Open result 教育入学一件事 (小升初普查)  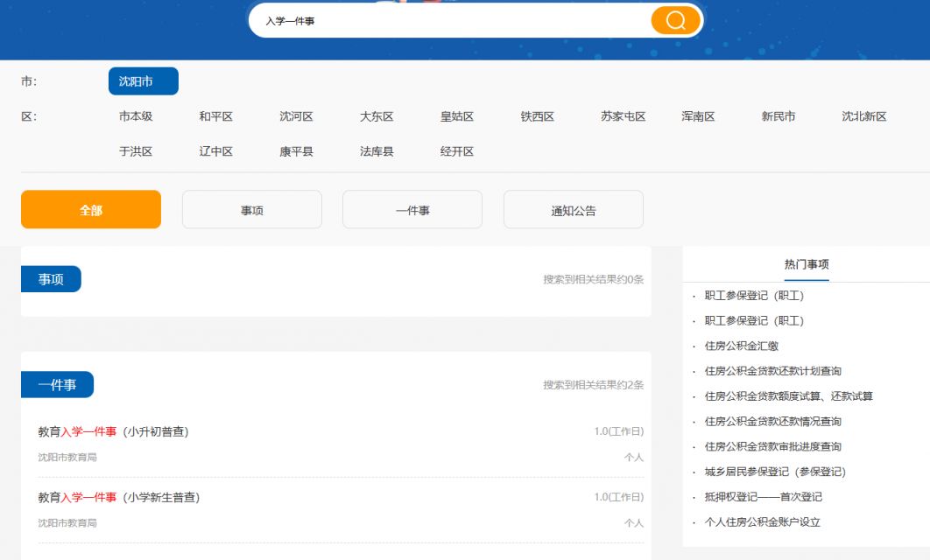coord(113,432)
